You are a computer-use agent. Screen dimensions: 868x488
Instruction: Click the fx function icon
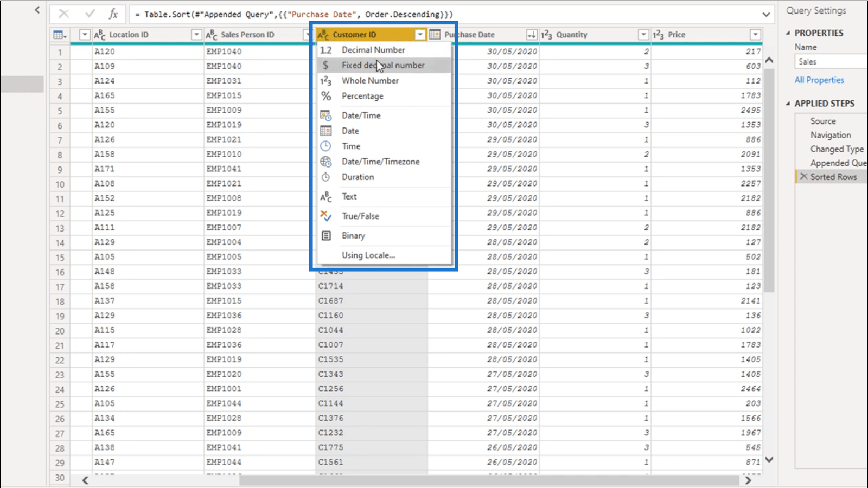pyautogui.click(x=113, y=14)
